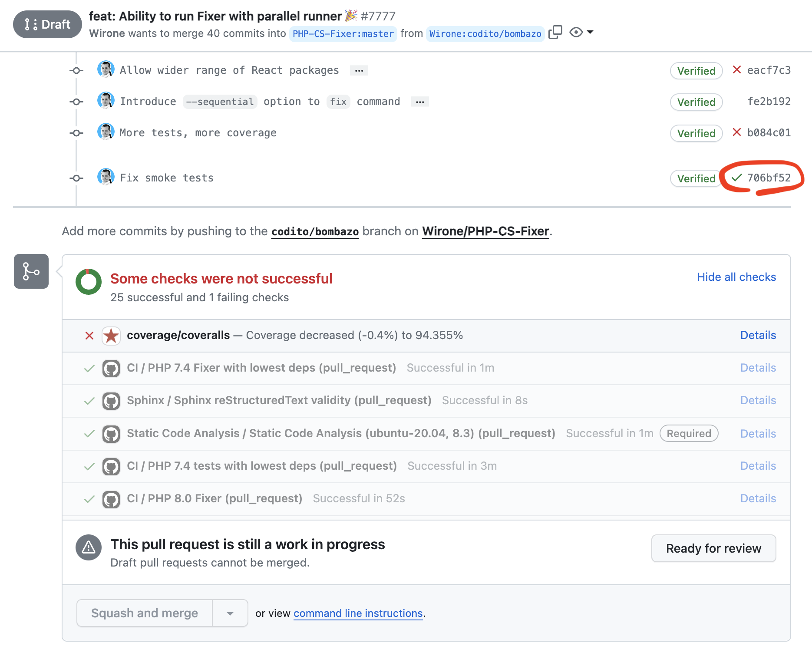Click the Coveralls star logo icon
The height and width of the screenshot is (659, 812).
point(111,336)
